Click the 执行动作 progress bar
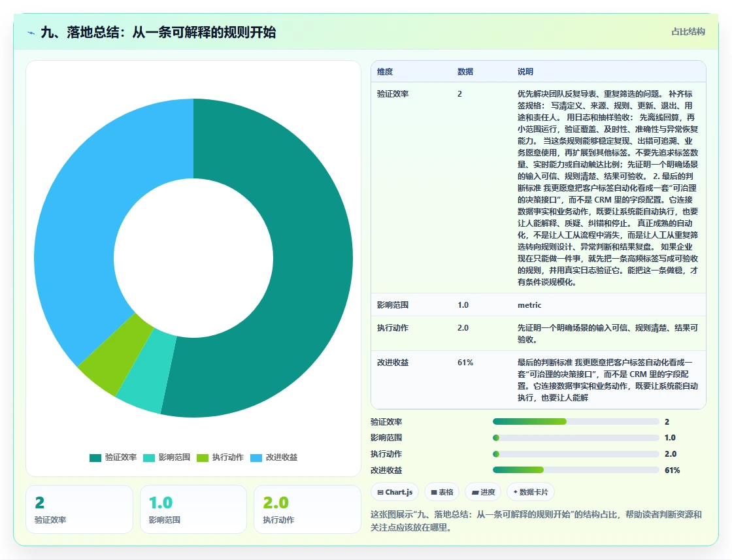The width and height of the screenshot is (732, 560). coord(576,454)
